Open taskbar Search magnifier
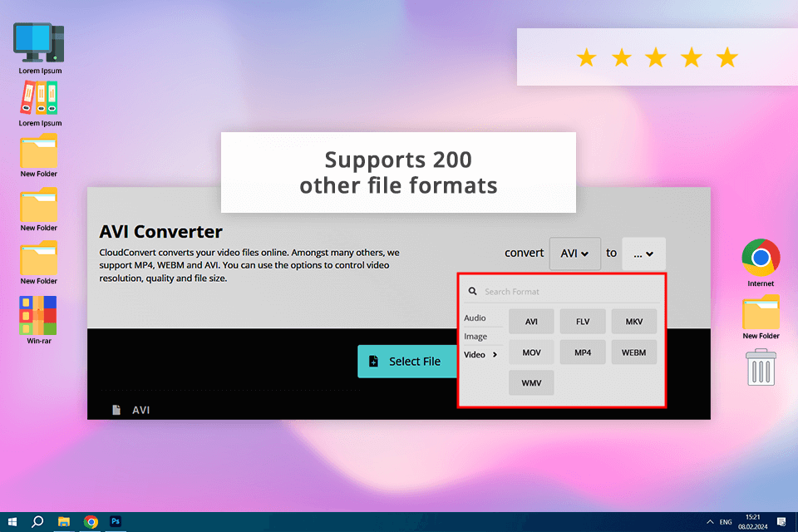This screenshot has height=532, width=798. tap(37, 522)
